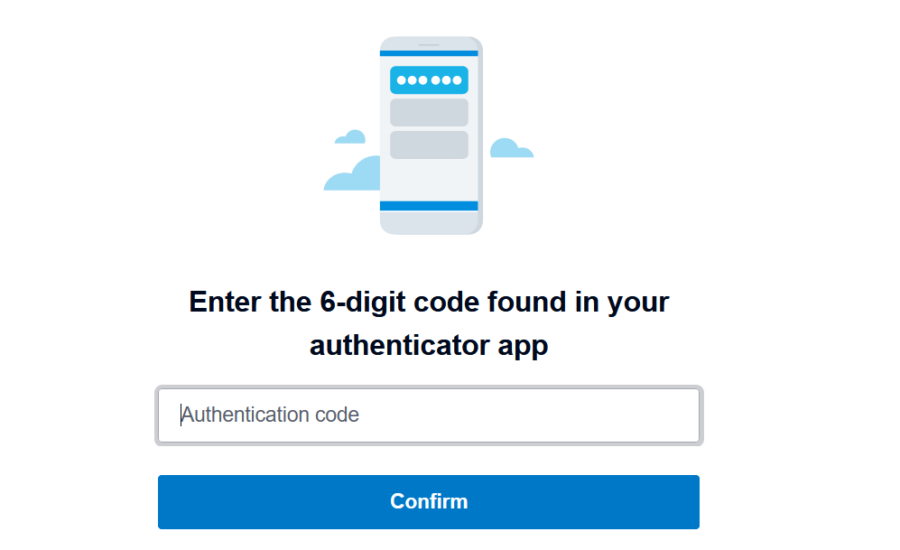Click the empty screen area under gray blocks

[x=429, y=180]
